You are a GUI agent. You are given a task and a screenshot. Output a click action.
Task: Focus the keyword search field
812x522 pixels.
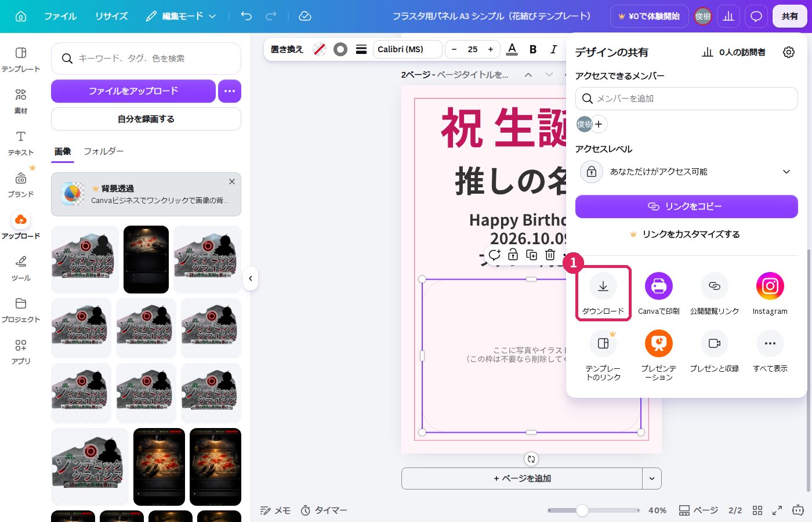[146, 59]
